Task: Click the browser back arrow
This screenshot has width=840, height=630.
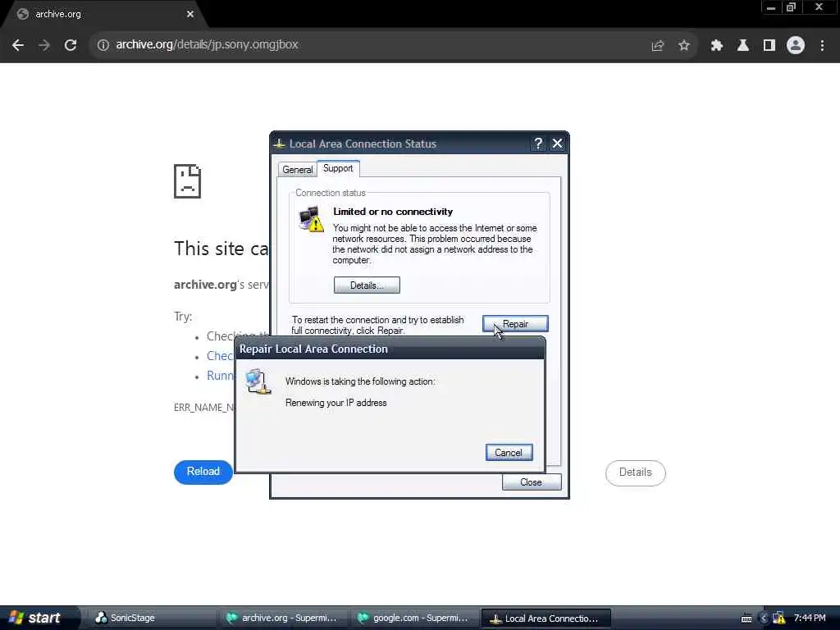Action: pyautogui.click(x=18, y=45)
